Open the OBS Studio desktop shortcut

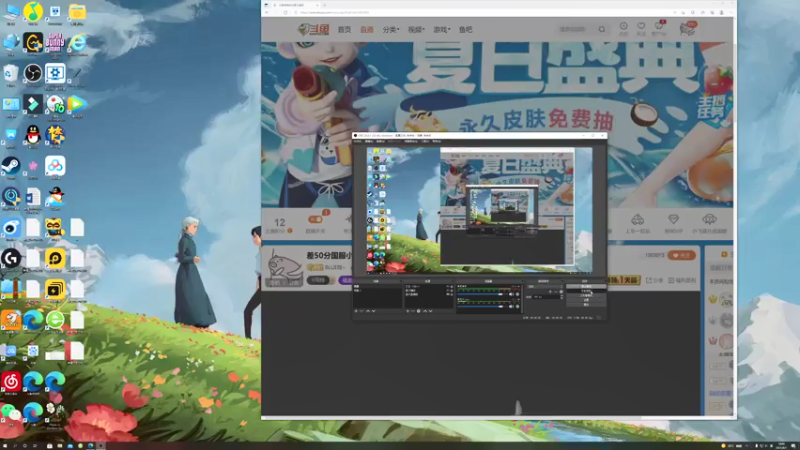point(33,73)
